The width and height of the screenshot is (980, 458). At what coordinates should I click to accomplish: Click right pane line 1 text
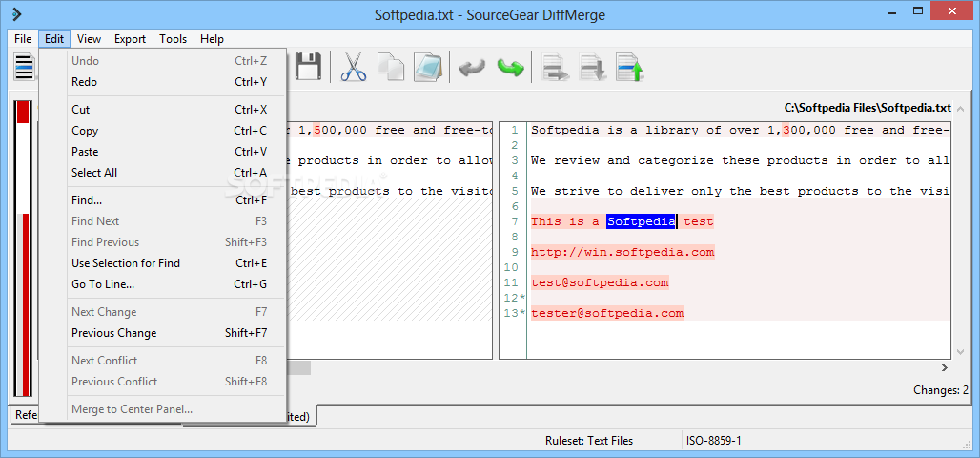pos(741,130)
